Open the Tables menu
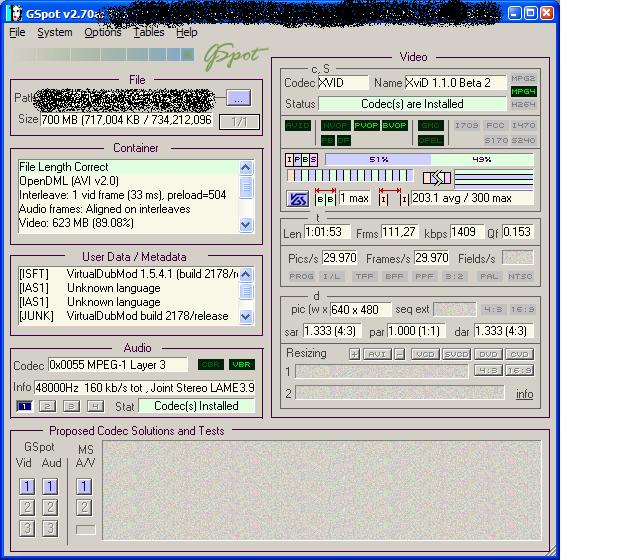Viewport: 640px width, 560px height. tap(149, 32)
